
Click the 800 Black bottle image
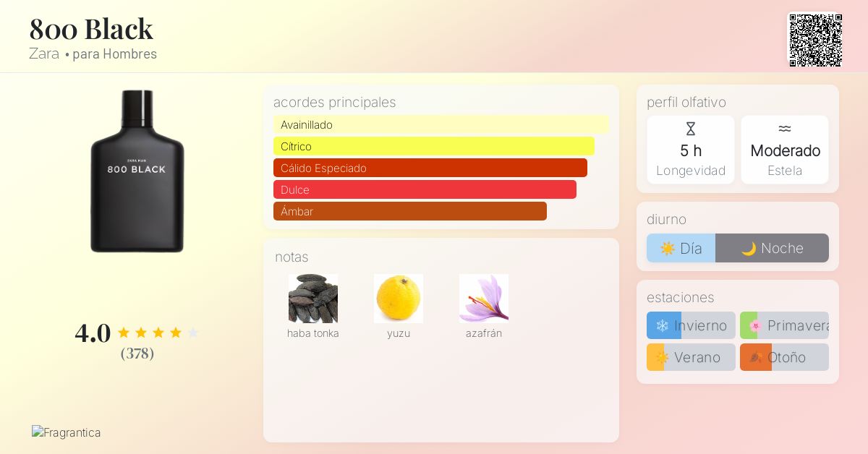click(x=137, y=171)
